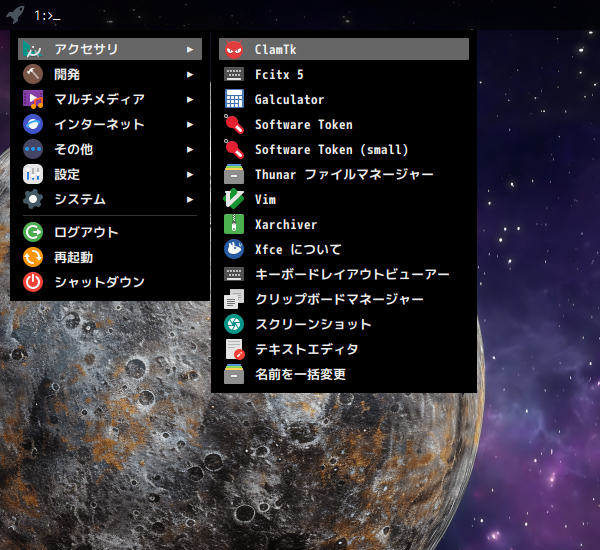Click the Thunar file drawer icon
The image size is (600, 550).
234,174
